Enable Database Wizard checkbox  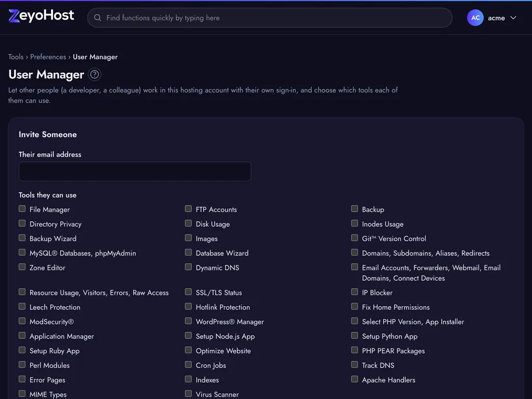click(188, 252)
